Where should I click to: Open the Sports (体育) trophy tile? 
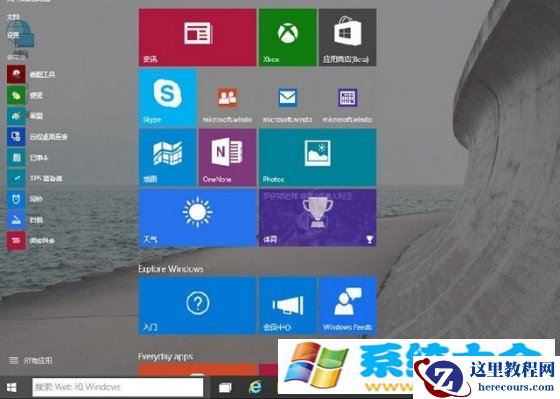click(x=318, y=218)
